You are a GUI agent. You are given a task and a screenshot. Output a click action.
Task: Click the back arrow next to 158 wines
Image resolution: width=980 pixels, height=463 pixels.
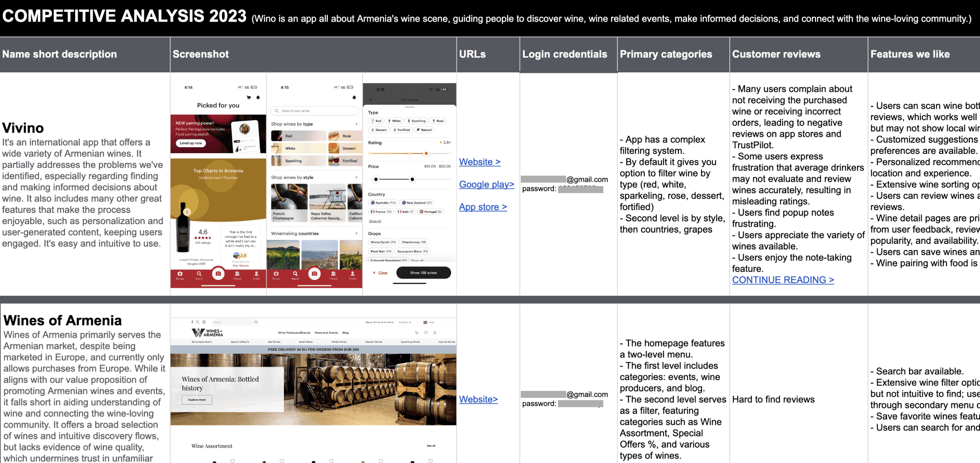coord(371,100)
